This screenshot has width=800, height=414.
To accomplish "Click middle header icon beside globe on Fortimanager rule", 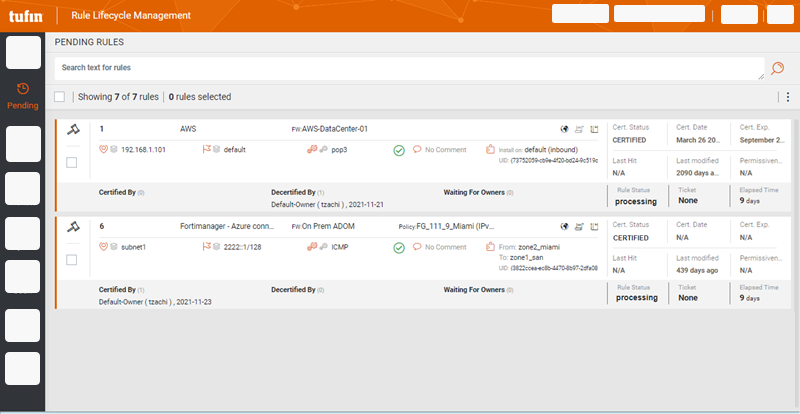I will click(x=579, y=226).
